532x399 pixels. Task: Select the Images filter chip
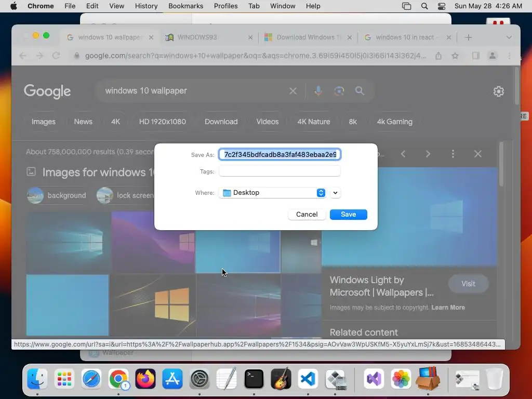click(44, 122)
